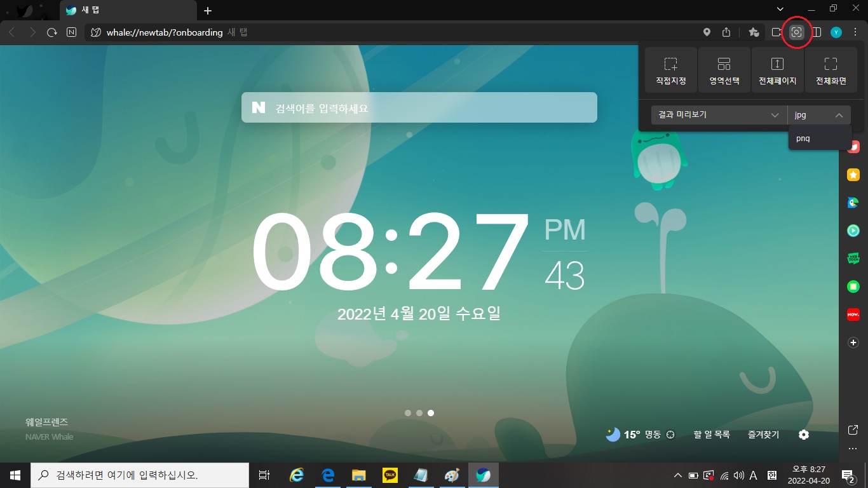868x488 pixels.
Task: Open the yellow star bookmarks sidebar icon
Action: click(x=853, y=175)
